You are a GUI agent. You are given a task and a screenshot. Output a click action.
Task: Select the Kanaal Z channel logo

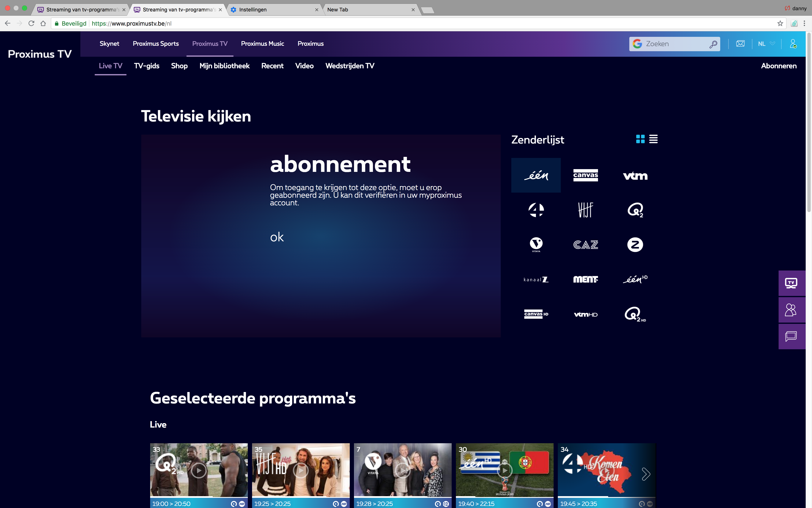[536, 280]
